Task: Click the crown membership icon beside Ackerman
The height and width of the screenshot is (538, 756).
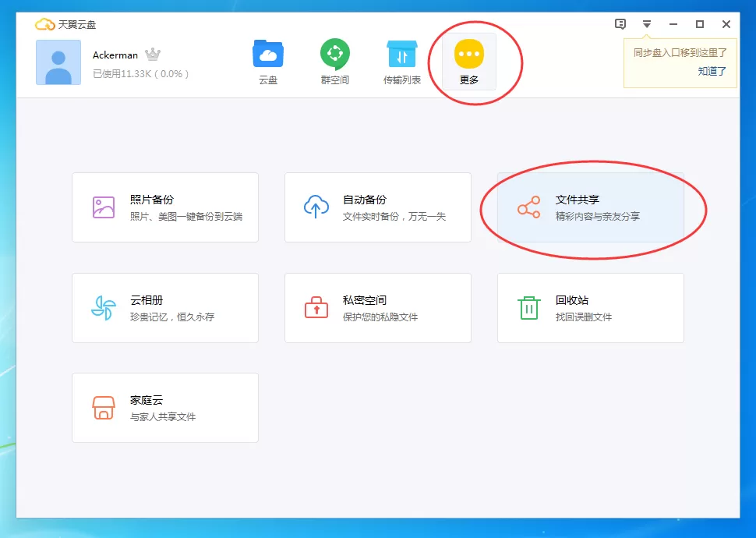Action: tap(153, 54)
